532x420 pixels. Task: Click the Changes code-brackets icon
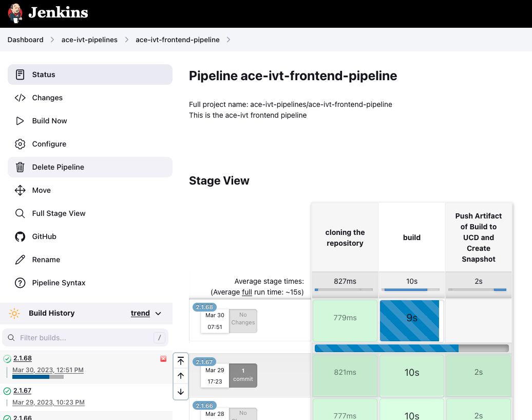[20, 98]
